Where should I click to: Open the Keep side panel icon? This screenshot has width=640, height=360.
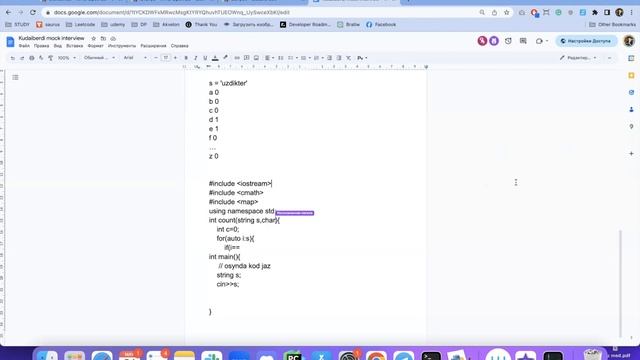tap(631, 76)
